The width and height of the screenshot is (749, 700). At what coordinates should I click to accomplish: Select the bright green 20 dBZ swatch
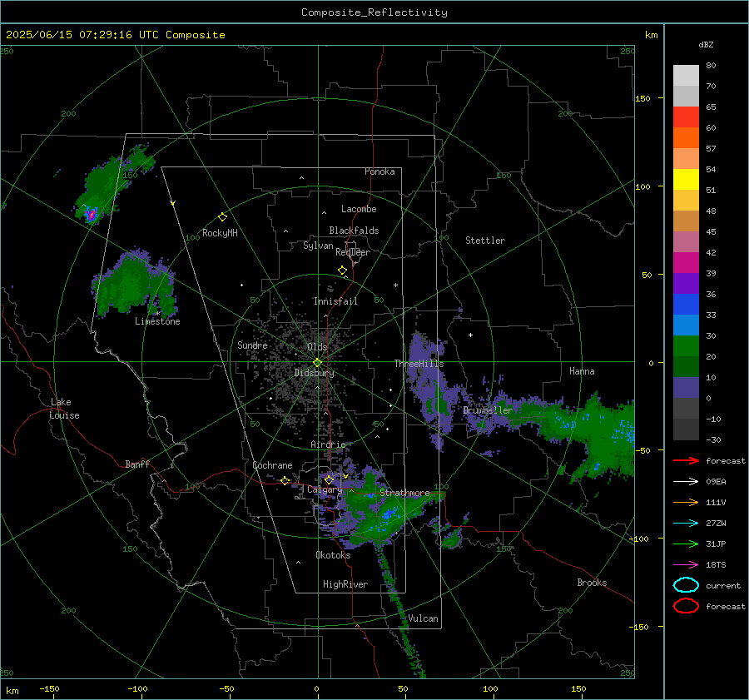[686, 346]
